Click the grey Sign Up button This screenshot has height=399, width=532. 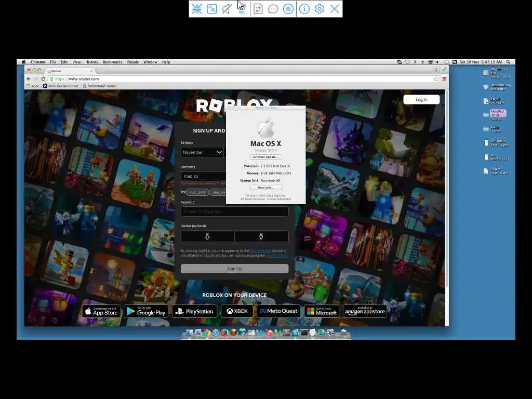tap(234, 269)
